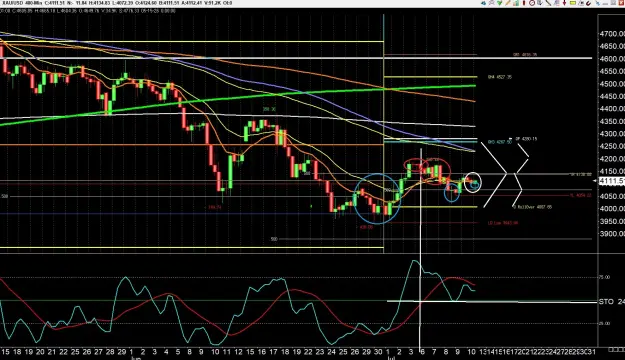Select the yellow pencil drawing tool
Screen dimensions: 625x360
[x=508, y=3]
